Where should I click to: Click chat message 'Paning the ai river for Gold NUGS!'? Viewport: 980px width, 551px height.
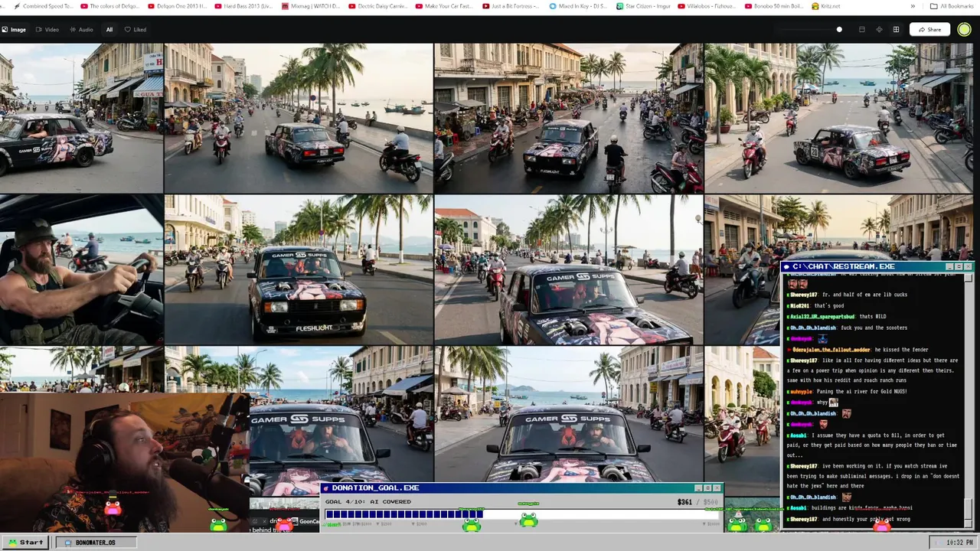tap(863, 391)
